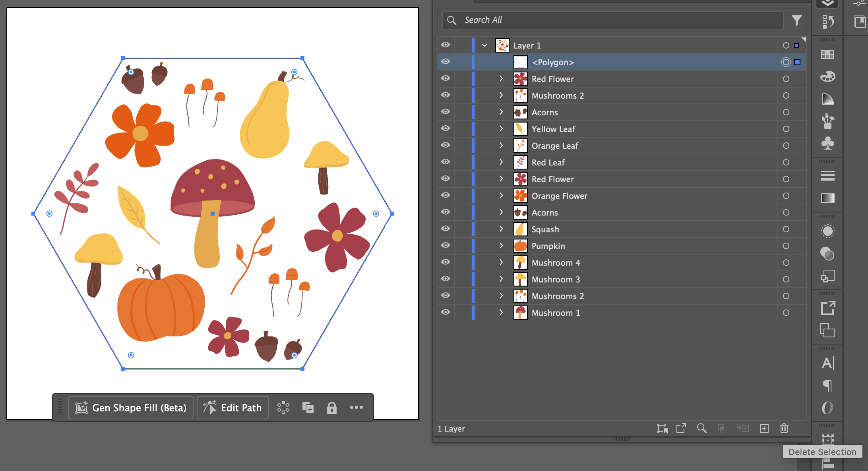Image resolution: width=868 pixels, height=471 pixels.
Task: Select the Red Leaf layer item
Action: pos(548,162)
